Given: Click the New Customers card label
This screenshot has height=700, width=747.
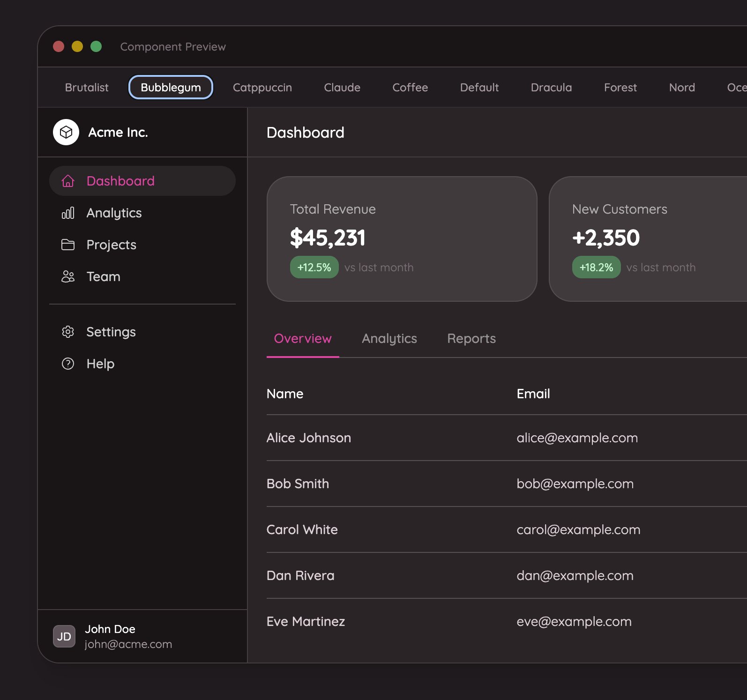Looking at the screenshot, I should tap(620, 209).
